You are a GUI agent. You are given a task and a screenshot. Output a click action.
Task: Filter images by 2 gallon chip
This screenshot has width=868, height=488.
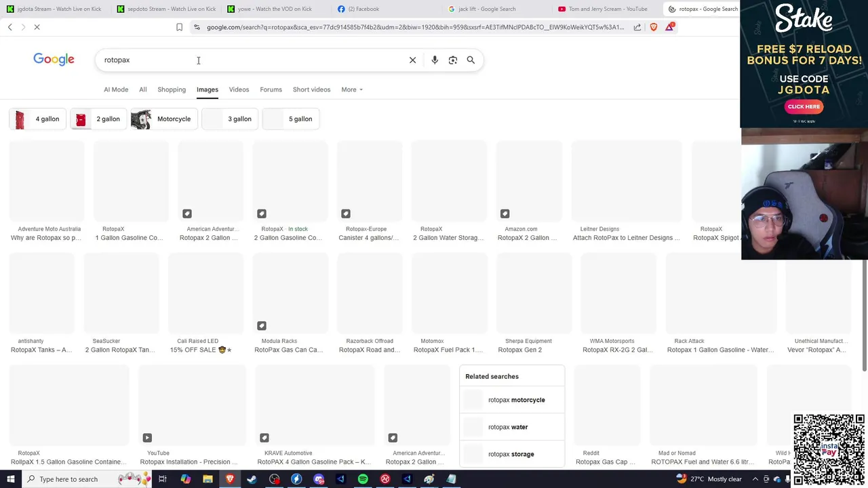point(98,119)
